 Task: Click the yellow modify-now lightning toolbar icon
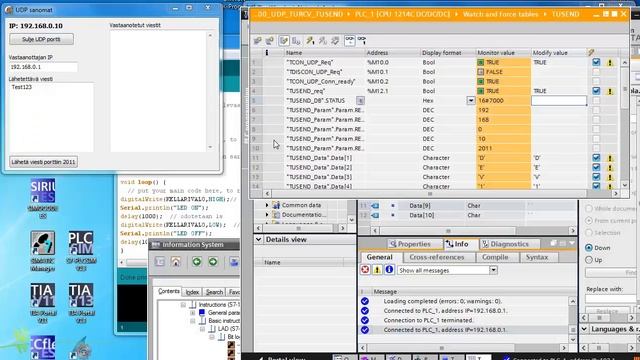point(310,40)
